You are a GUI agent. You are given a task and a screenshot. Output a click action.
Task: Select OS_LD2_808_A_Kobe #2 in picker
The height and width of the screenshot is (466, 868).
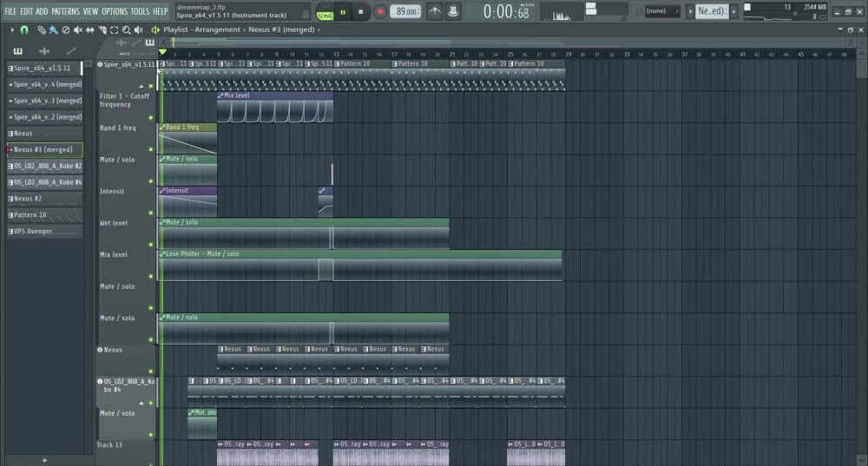(x=44, y=166)
